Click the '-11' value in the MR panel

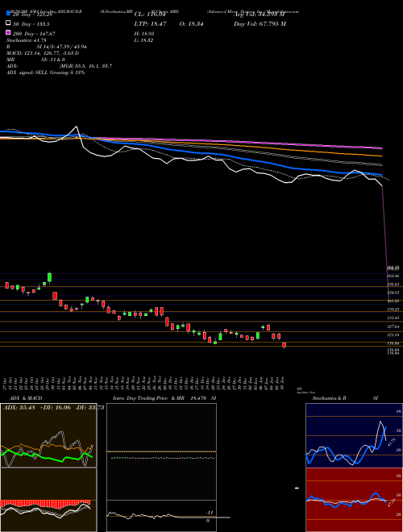(209, 513)
